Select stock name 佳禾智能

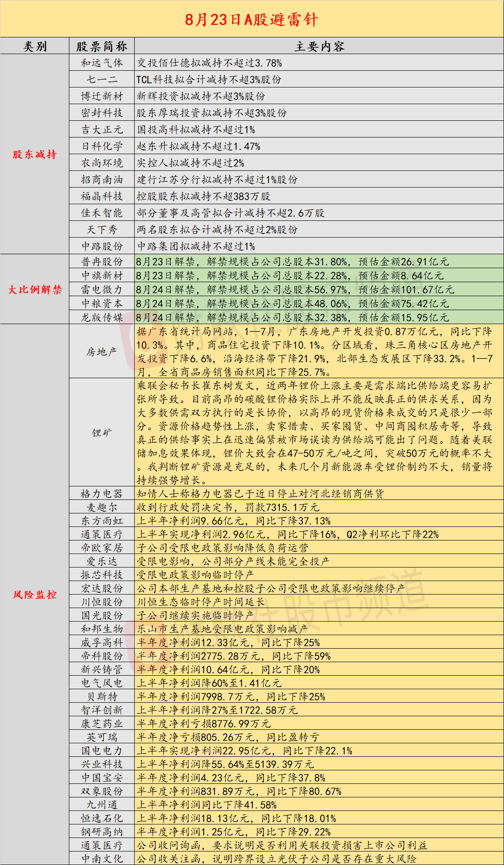coord(102,213)
